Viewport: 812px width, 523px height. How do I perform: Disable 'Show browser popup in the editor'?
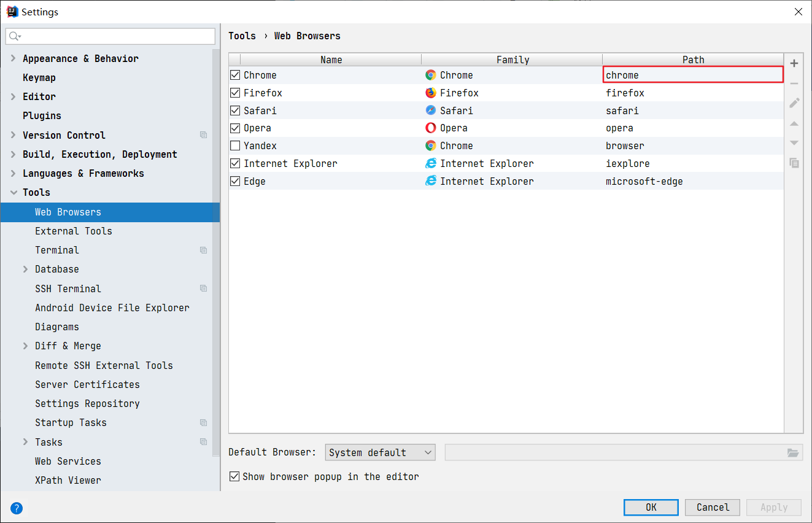234,476
